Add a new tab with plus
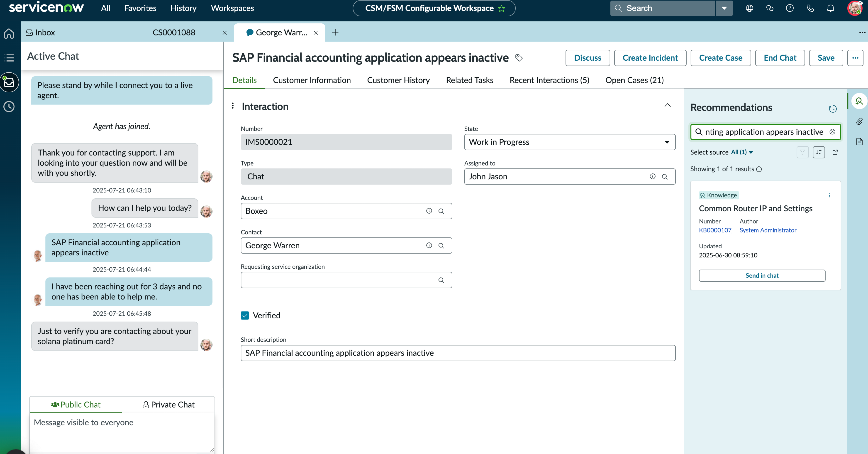This screenshot has height=454, width=868. tap(335, 32)
